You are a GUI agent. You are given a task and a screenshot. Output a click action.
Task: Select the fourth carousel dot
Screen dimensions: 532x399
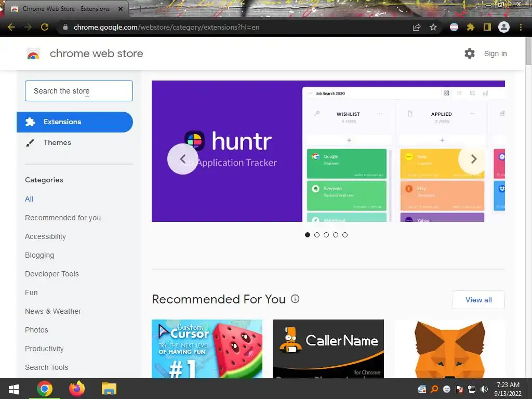pyautogui.click(x=336, y=235)
